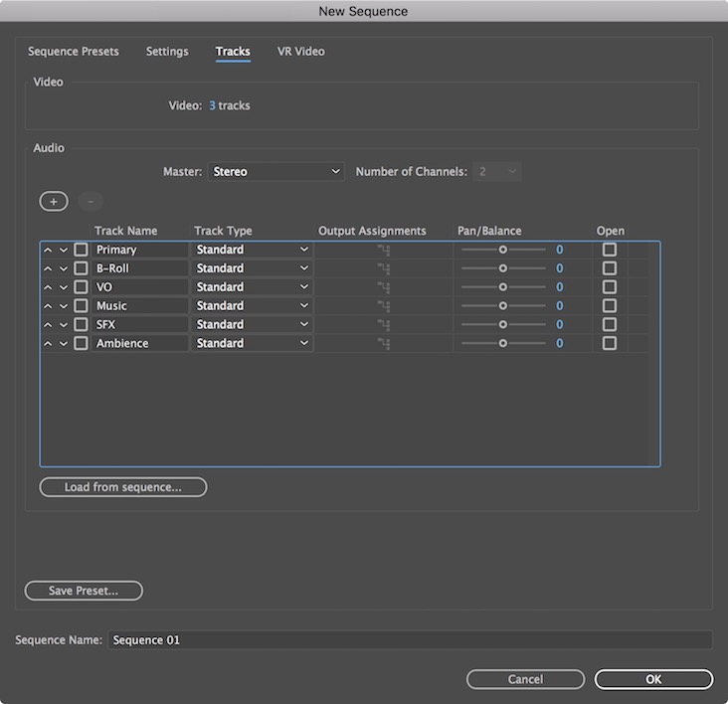
Task: Click the VO track pan value 0
Action: (560, 287)
